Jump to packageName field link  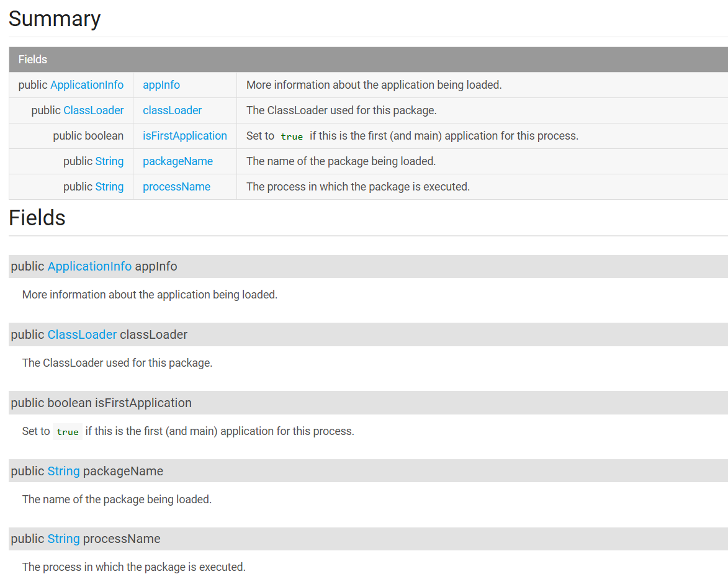(x=178, y=161)
